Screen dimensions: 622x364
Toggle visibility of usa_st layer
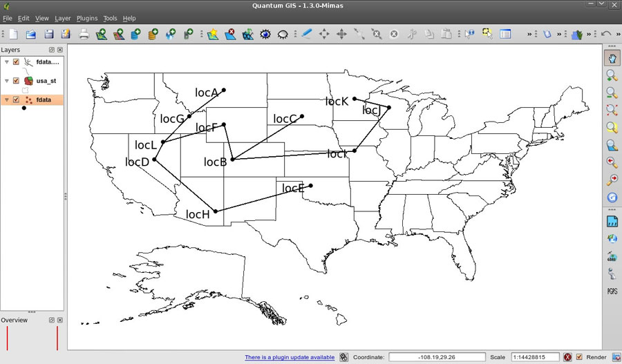tap(17, 81)
